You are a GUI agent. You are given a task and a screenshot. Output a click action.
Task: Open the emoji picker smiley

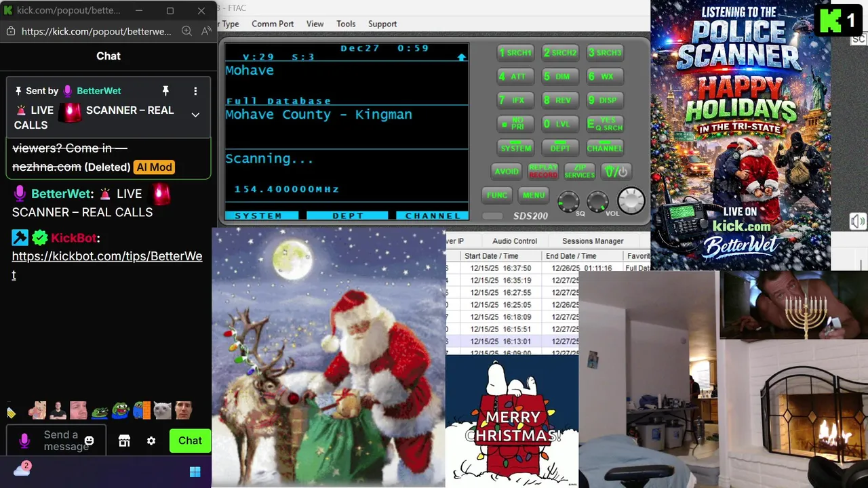89,441
